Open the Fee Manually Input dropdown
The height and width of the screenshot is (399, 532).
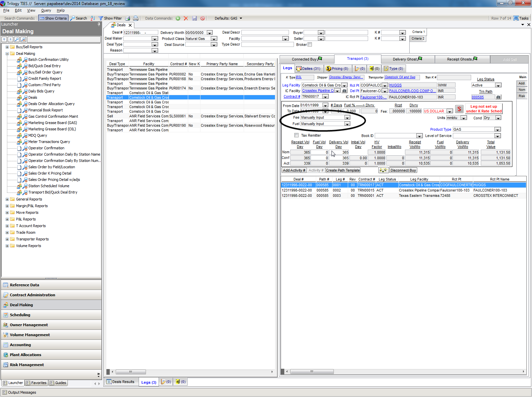[x=347, y=118]
